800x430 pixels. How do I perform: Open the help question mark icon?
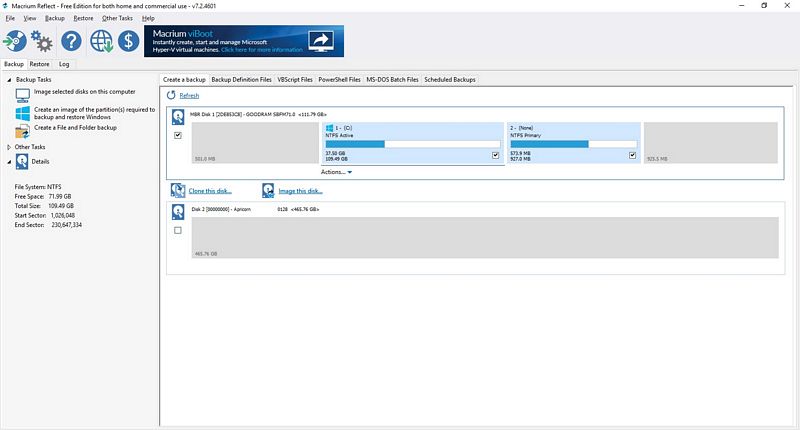pos(71,41)
